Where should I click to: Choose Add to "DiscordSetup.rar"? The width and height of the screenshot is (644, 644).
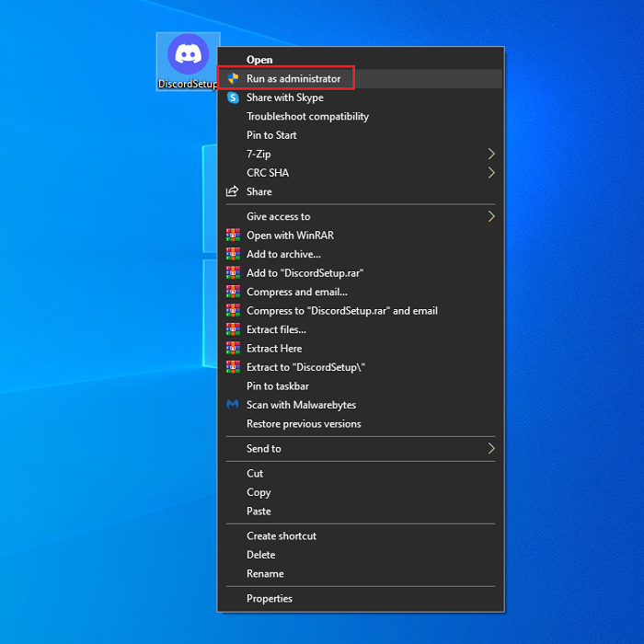(361, 273)
